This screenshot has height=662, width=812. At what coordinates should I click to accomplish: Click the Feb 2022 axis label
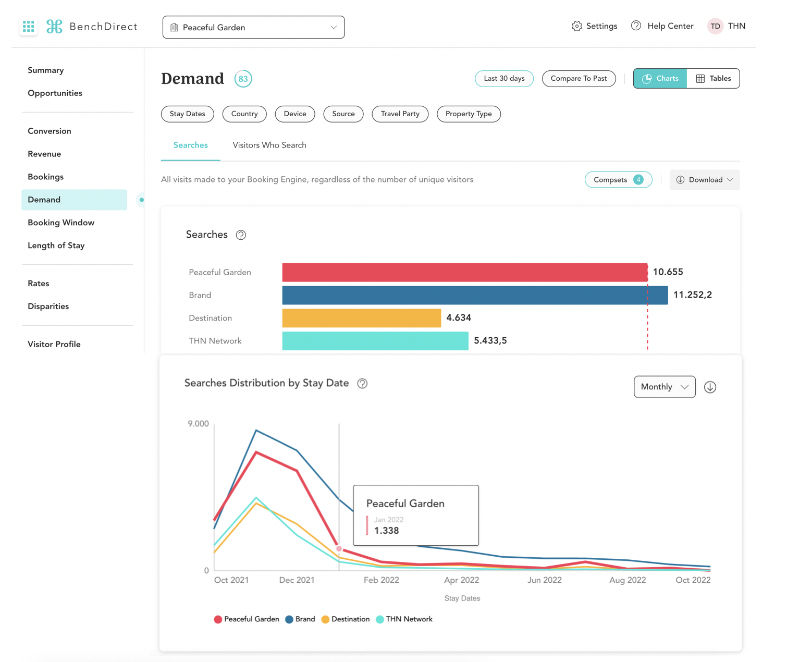(x=382, y=580)
